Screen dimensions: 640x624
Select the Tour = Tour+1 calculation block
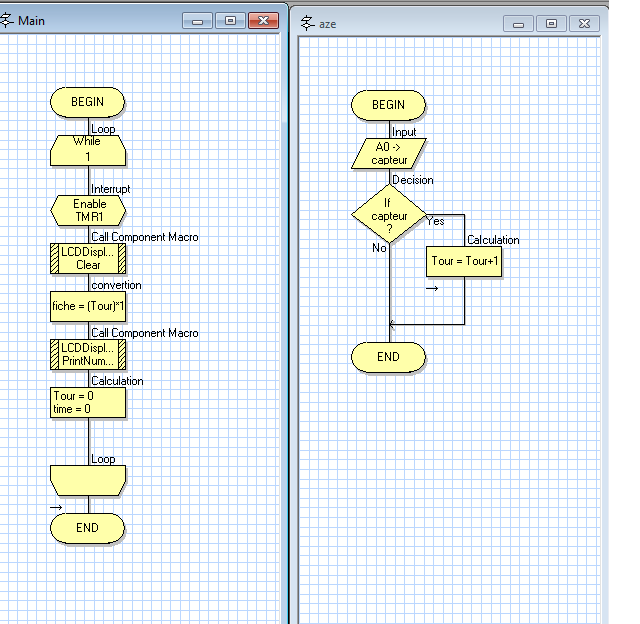(464, 261)
